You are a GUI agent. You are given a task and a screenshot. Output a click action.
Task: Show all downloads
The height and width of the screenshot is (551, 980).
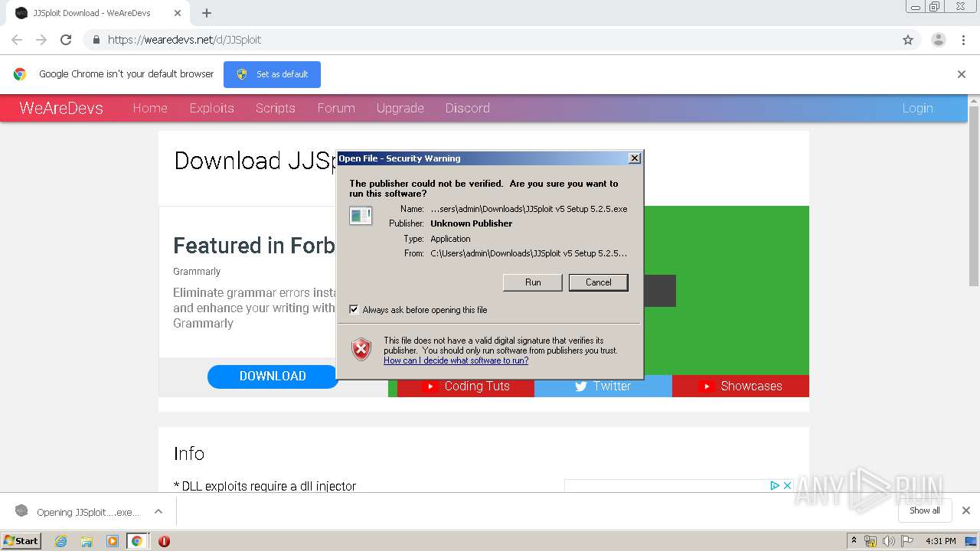point(924,510)
